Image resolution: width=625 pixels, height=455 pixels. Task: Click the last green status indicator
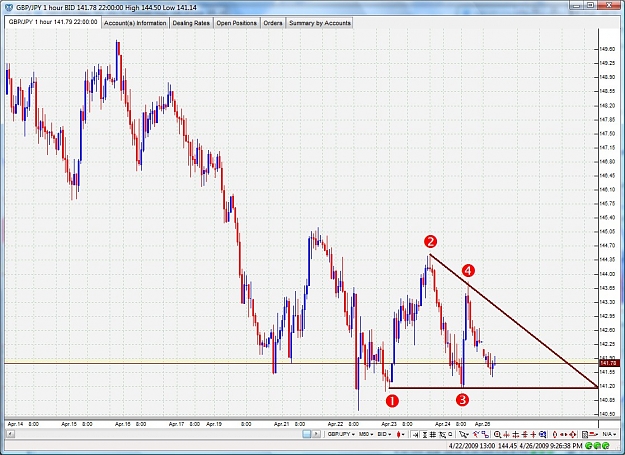pos(605,445)
